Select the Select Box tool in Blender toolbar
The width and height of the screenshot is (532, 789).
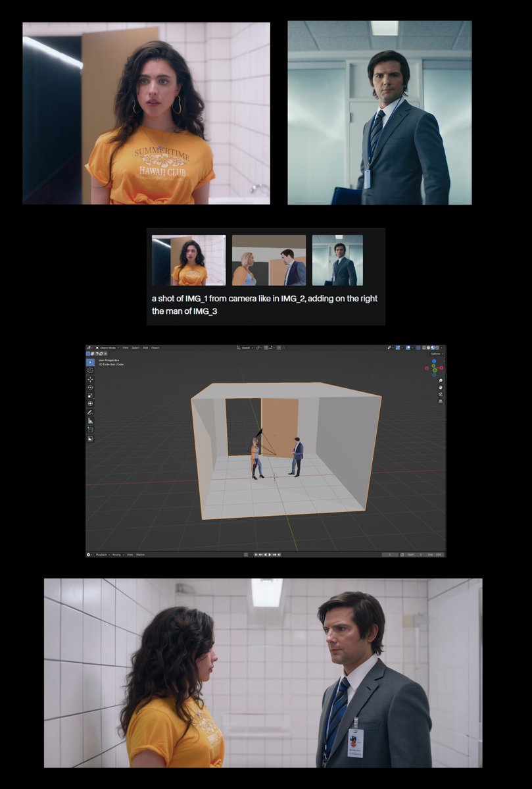coord(91,363)
